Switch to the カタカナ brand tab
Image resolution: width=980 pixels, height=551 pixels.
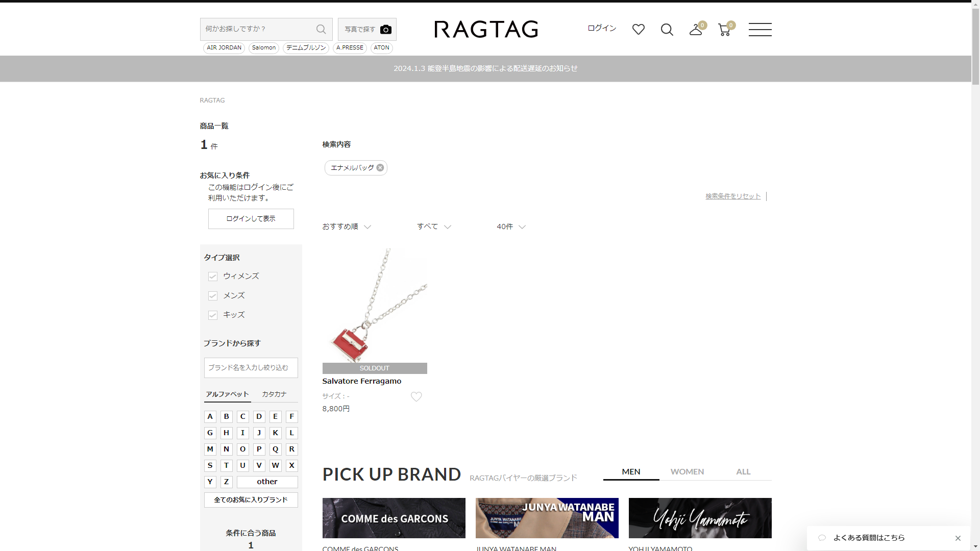pos(274,394)
